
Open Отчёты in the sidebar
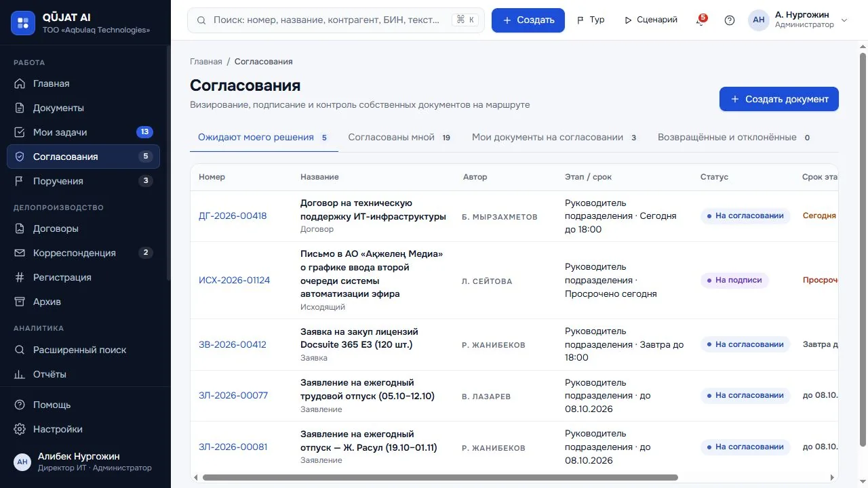(x=83, y=374)
